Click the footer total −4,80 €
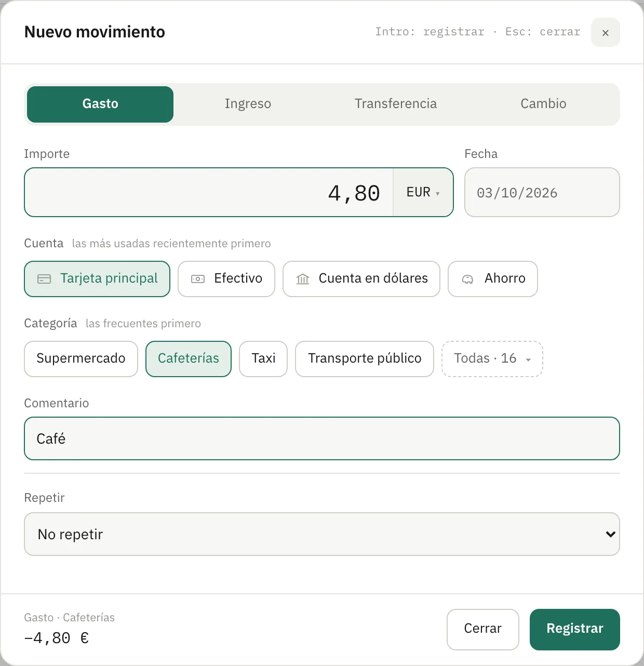 click(x=57, y=638)
